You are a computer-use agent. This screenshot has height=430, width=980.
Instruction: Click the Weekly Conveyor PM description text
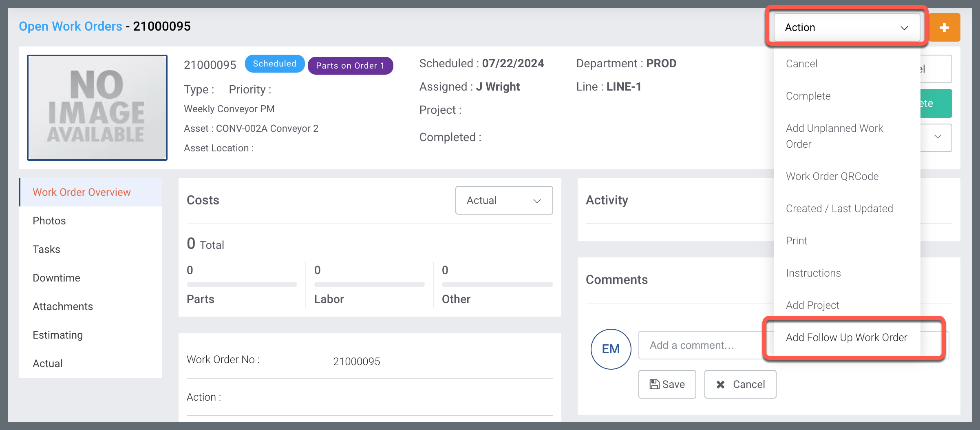[229, 109]
